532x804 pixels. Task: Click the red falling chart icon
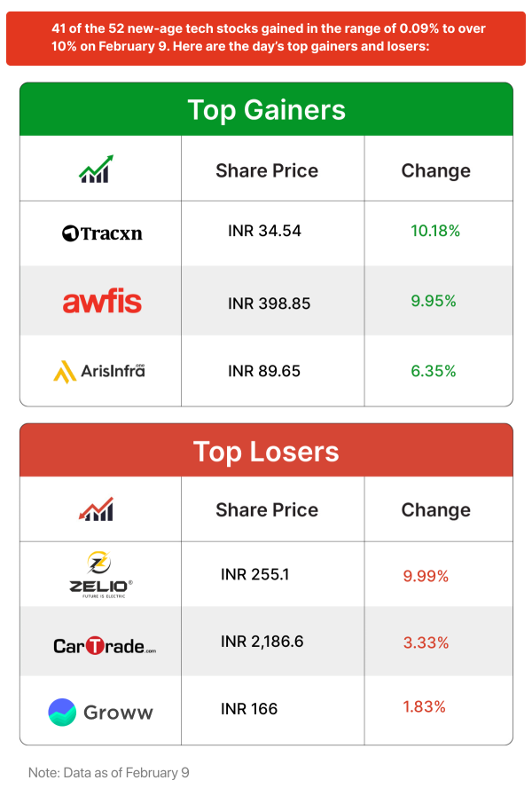point(95,508)
